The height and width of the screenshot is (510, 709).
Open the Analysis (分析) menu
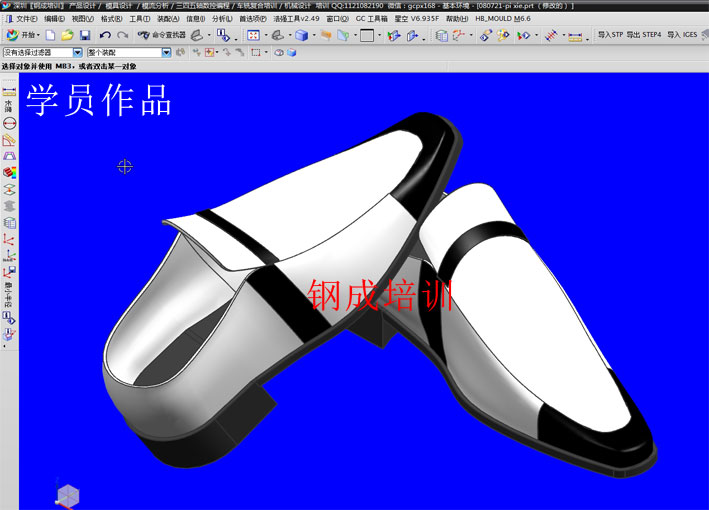(x=222, y=19)
